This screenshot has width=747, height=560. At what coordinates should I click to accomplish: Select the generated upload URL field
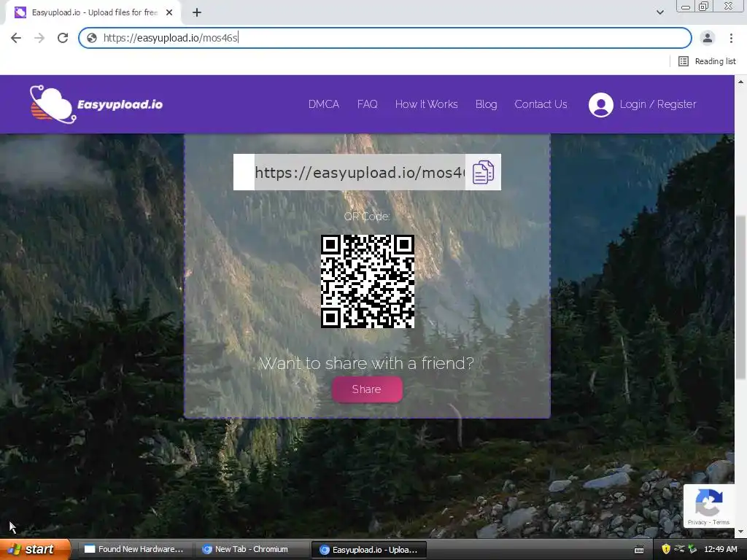click(360, 172)
